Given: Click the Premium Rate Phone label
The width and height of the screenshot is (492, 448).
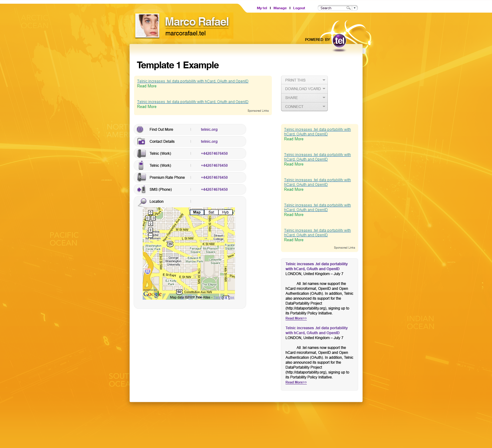Looking at the screenshot, I should [x=167, y=178].
